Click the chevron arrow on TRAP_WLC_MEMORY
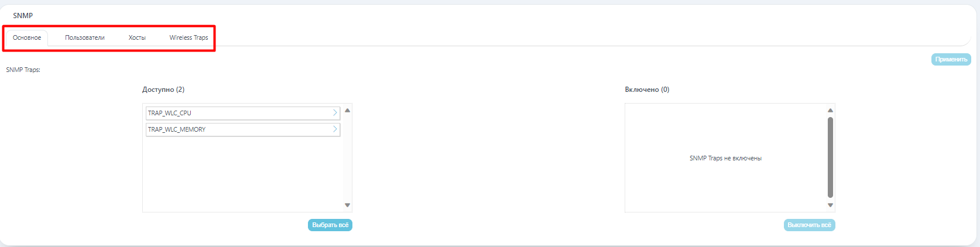This screenshot has height=247, width=980. click(x=335, y=129)
